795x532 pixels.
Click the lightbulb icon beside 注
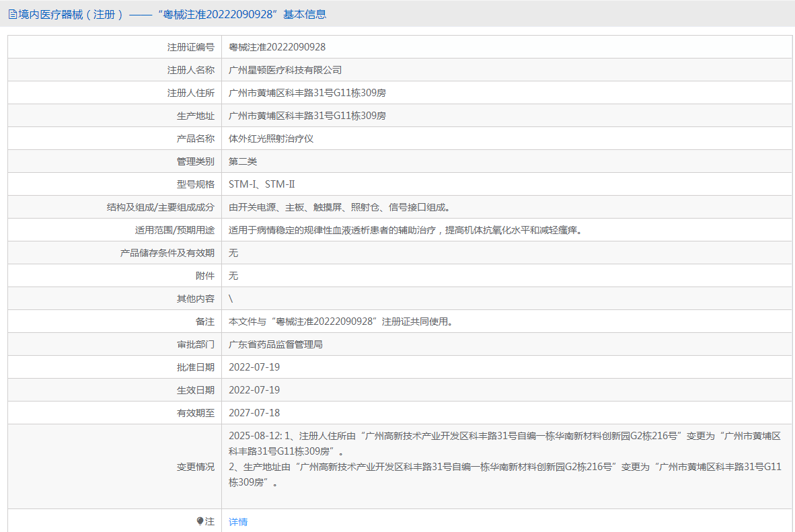point(200,521)
